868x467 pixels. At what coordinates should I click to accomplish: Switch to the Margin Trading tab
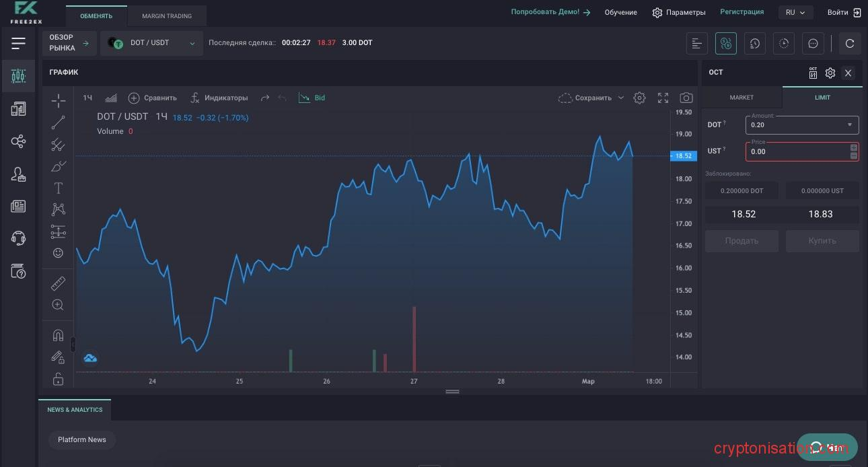(x=167, y=15)
